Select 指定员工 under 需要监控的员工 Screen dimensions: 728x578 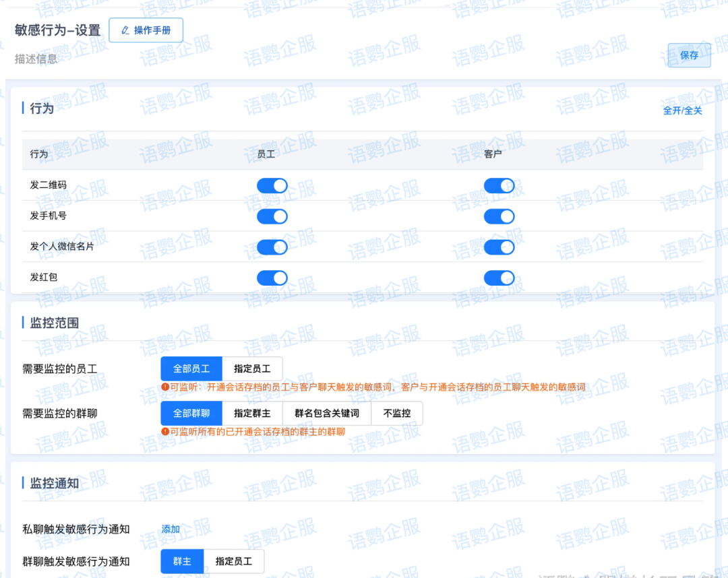click(x=252, y=369)
